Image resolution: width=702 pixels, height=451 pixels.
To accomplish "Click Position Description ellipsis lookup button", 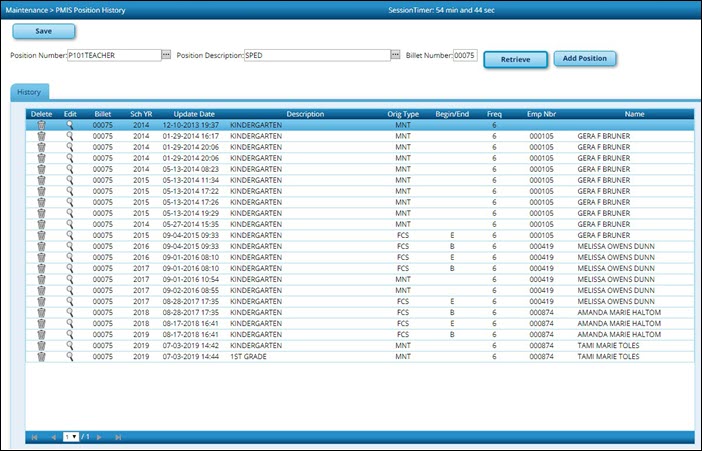I will coord(395,56).
